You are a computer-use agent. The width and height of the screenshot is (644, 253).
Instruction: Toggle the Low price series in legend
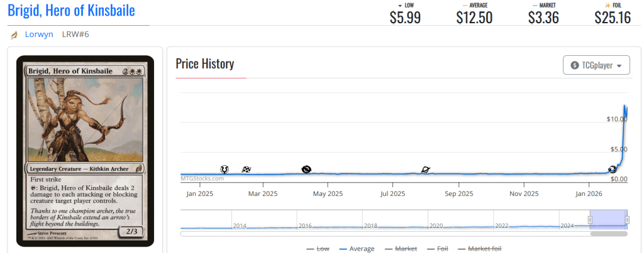(318, 249)
